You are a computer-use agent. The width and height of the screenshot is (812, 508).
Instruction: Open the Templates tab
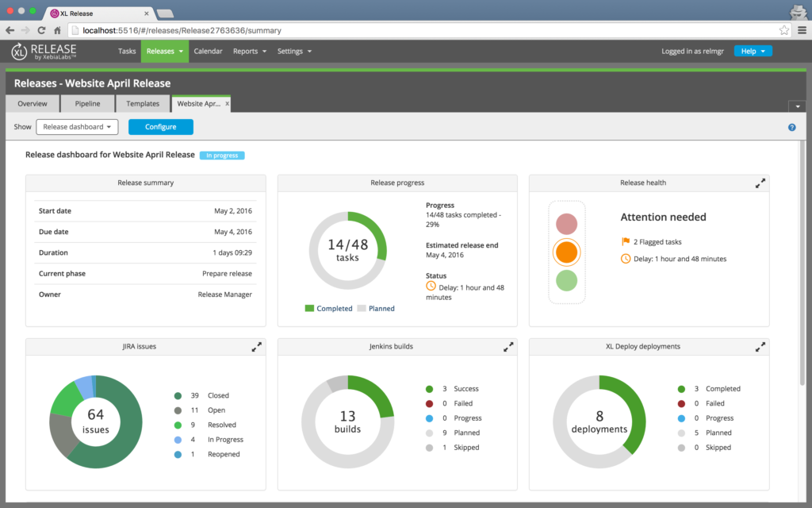click(x=143, y=104)
